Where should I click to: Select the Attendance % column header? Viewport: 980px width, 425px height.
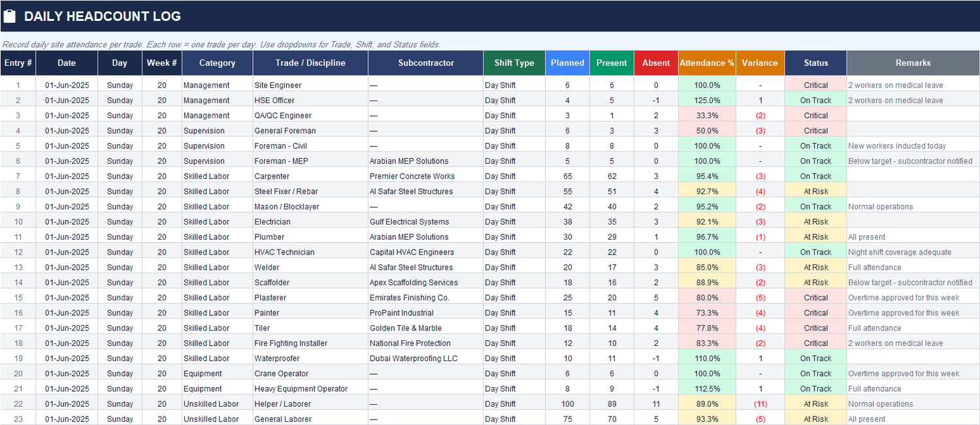(707, 63)
